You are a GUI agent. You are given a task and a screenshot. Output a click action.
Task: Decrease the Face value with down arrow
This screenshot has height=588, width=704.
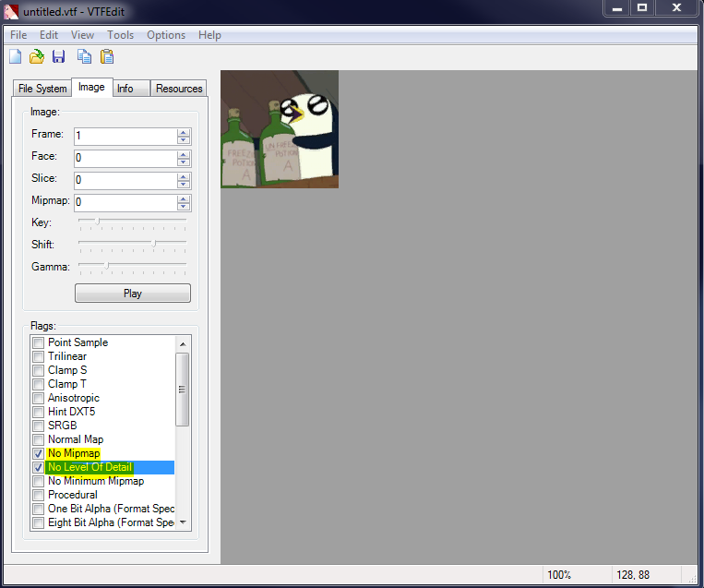184,162
